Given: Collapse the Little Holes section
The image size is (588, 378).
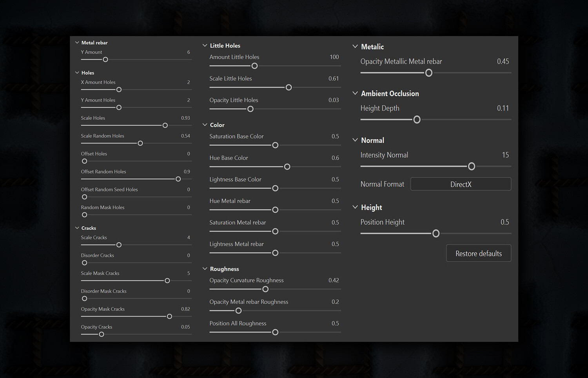Looking at the screenshot, I should 205,45.
